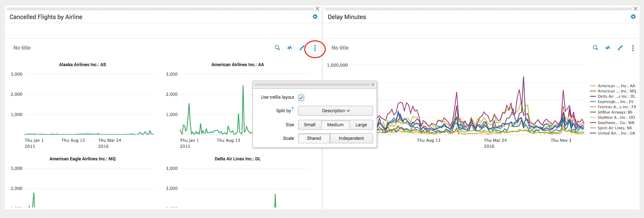
Task: Click Thu Nov 3 axis label
Action: pos(561,140)
